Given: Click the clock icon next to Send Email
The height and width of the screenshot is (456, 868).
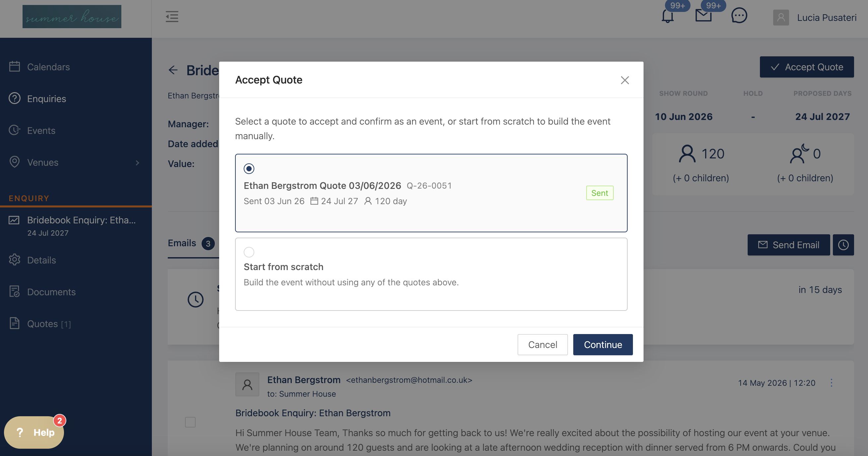Looking at the screenshot, I should 843,245.
